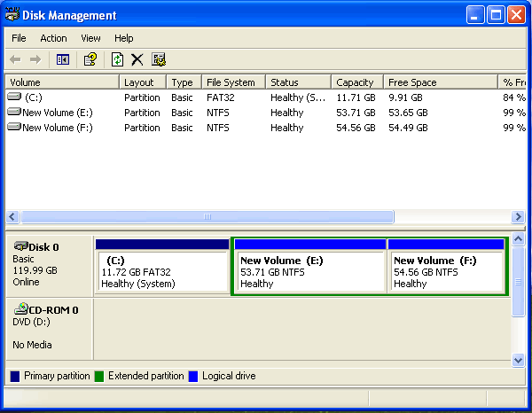Click the CD-ROM 0 DVD (D:) label
532x413 pixels.
50,329
